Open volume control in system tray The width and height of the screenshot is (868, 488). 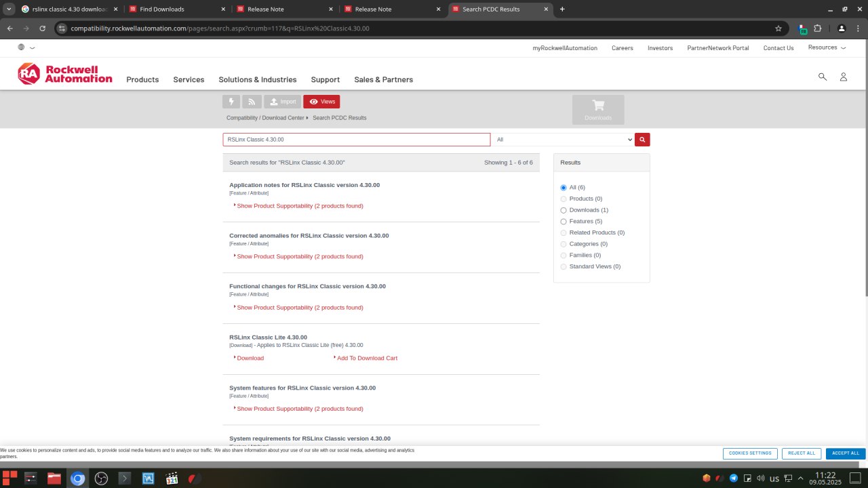(x=761, y=479)
